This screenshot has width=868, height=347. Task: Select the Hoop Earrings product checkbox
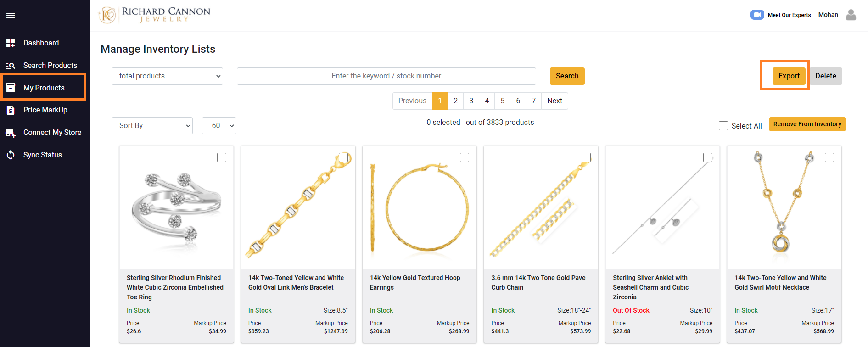coord(465,157)
